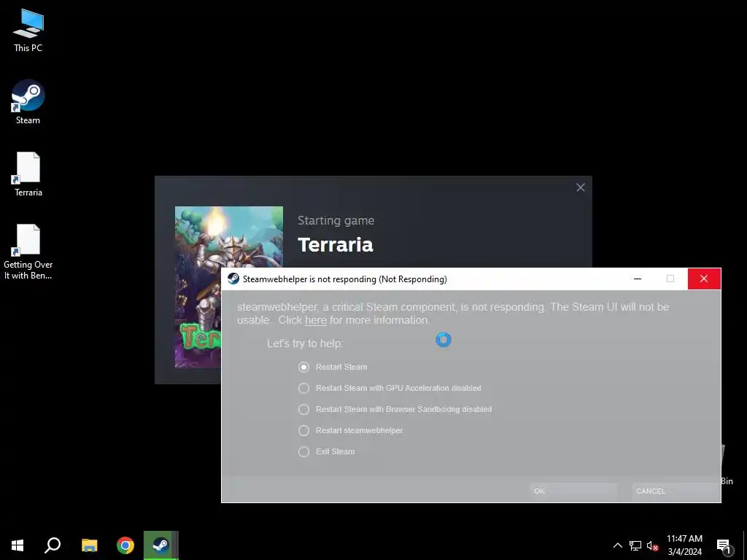The width and height of the screenshot is (747, 560).
Task: Click the Steam logo in dialog title bar
Action: 233,279
